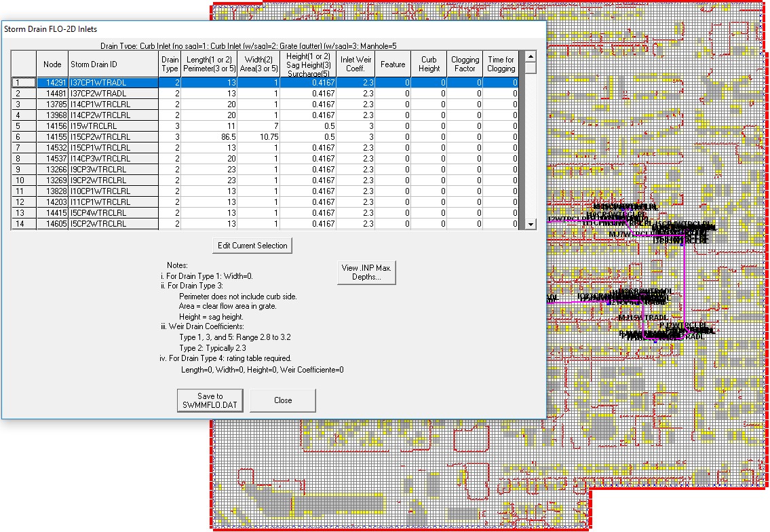
Task: Click the Time for Clogging column header
Action: click(x=501, y=64)
